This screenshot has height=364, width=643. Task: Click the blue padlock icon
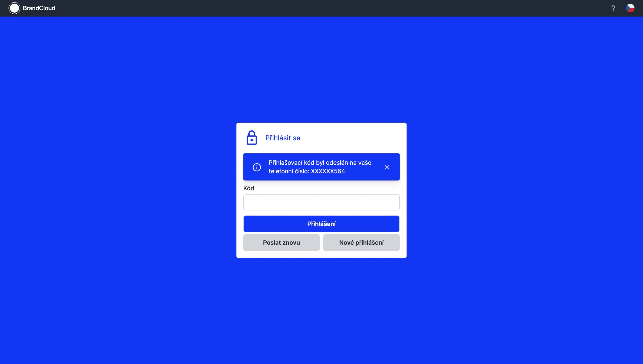(x=252, y=138)
